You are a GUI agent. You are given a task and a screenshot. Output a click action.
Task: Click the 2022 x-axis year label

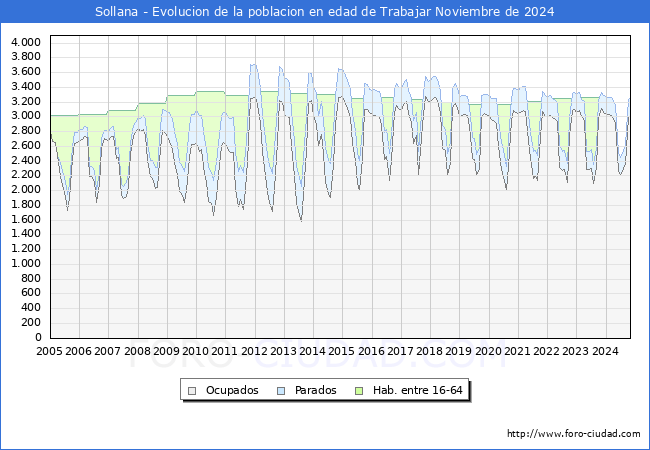pyautogui.click(x=546, y=351)
